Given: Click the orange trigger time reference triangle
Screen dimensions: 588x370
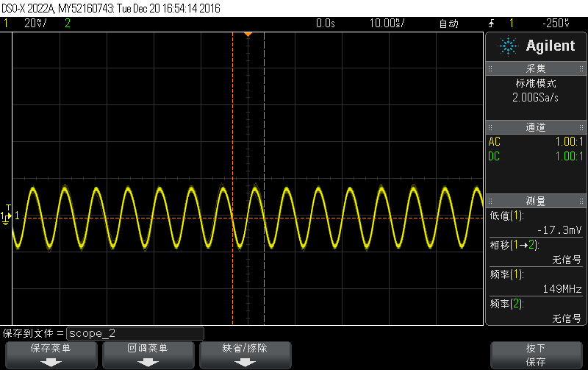Looking at the screenshot, I should pos(248,35).
